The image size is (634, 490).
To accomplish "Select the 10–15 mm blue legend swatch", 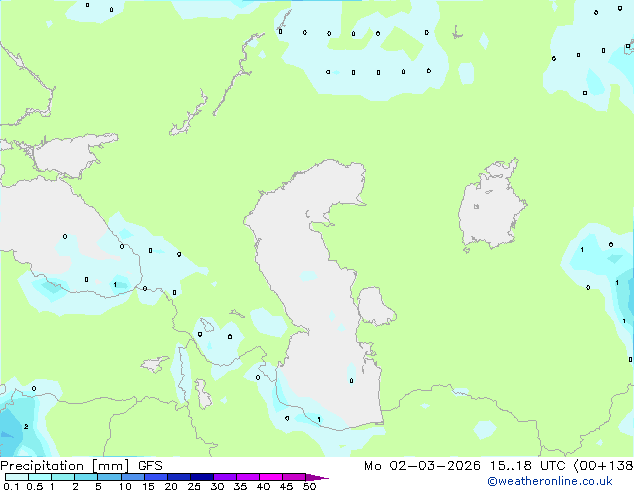I will point(132,477).
